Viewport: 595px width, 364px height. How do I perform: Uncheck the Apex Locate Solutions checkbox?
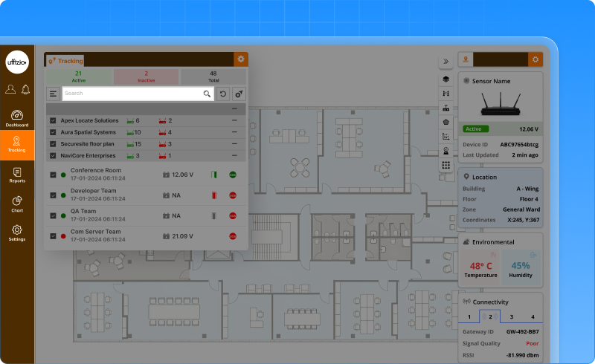(53, 120)
